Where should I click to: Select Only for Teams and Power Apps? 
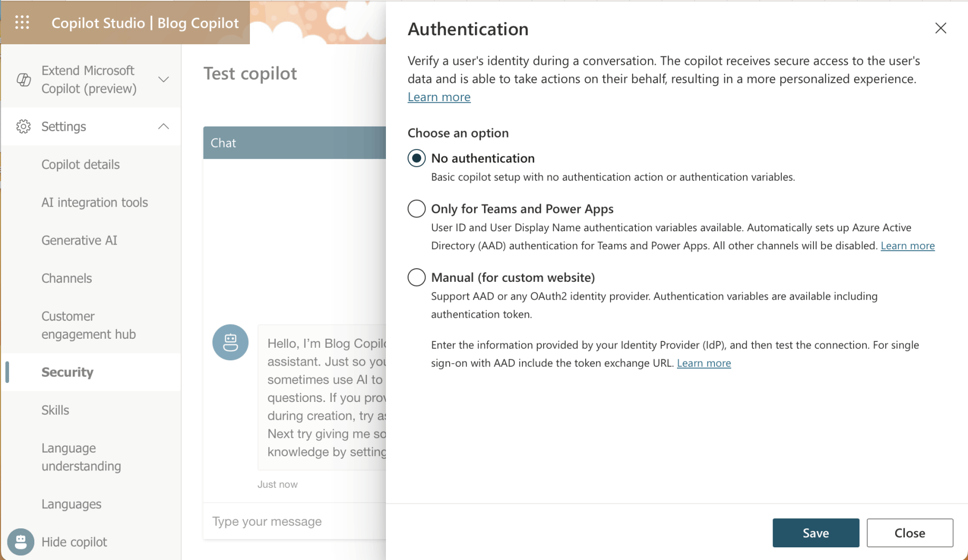click(x=417, y=209)
